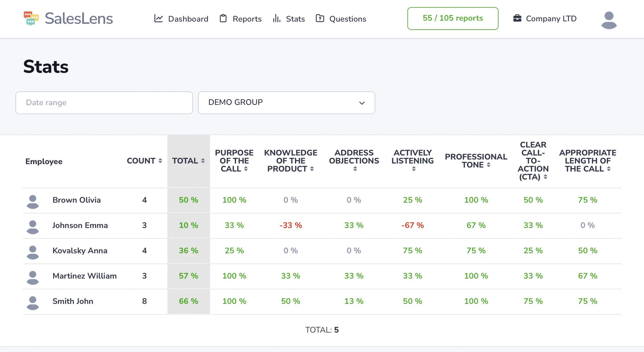Click Smith John's 13 % objections score
This screenshot has height=352, width=644.
pos(354,301)
